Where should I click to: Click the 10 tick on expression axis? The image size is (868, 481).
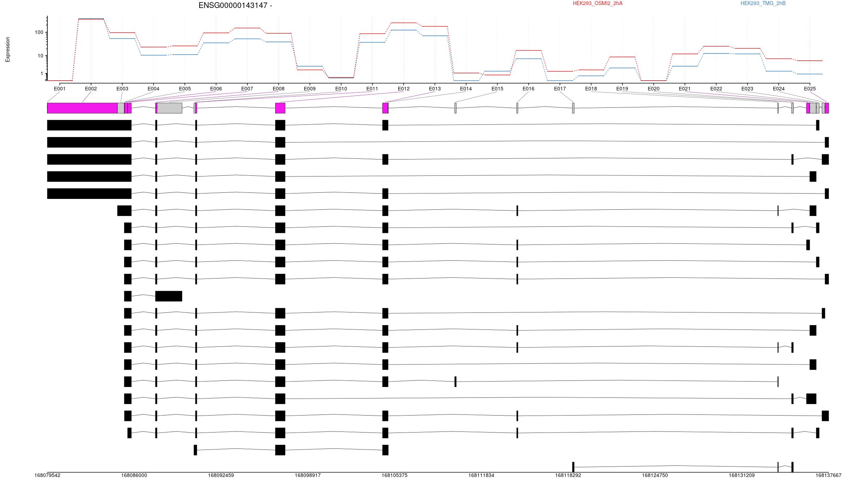point(40,56)
